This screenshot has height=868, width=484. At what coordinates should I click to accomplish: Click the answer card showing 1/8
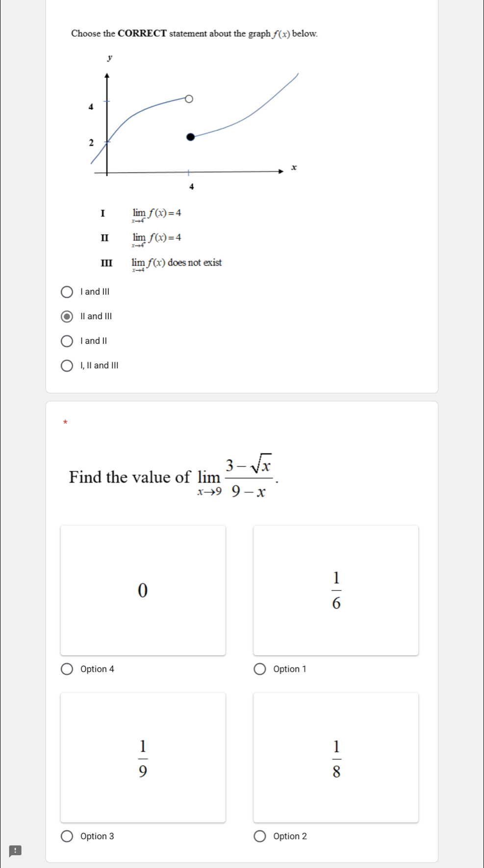click(336, 758)
